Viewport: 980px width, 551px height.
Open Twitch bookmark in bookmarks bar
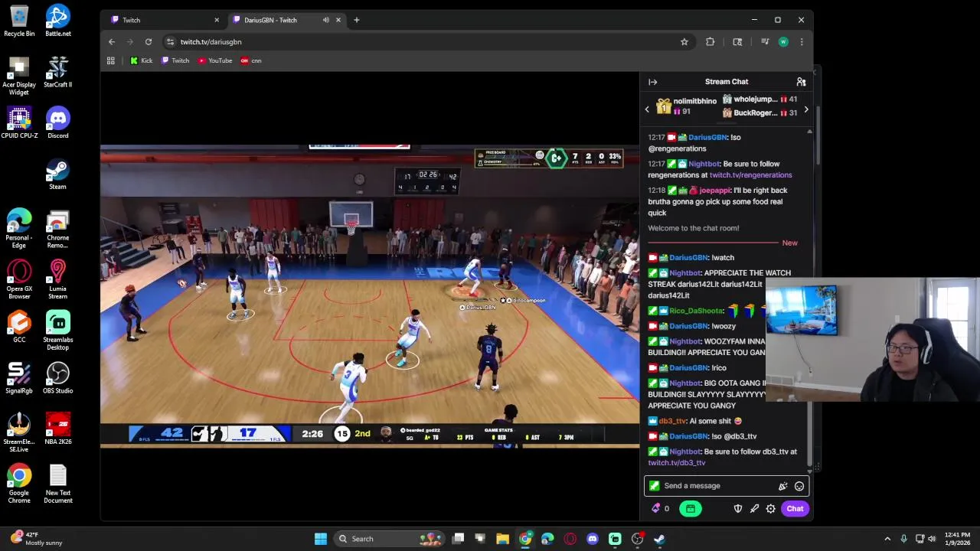(175, 60)
